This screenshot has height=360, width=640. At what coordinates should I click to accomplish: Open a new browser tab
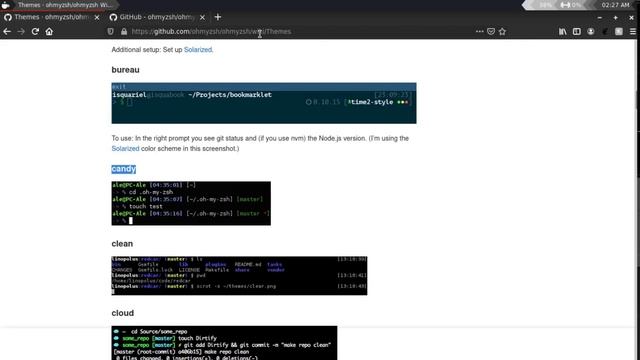click(x=218, y=17)
